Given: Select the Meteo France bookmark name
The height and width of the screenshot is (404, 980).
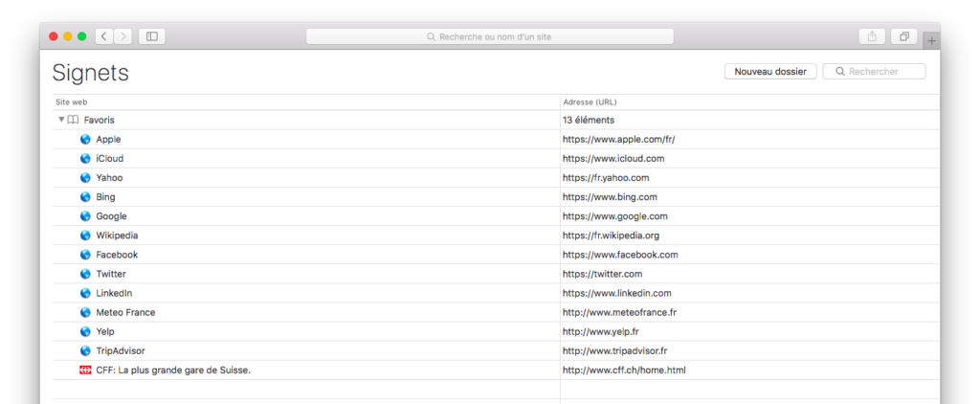Looking at the screenshot, I should [x=125, y=312].
